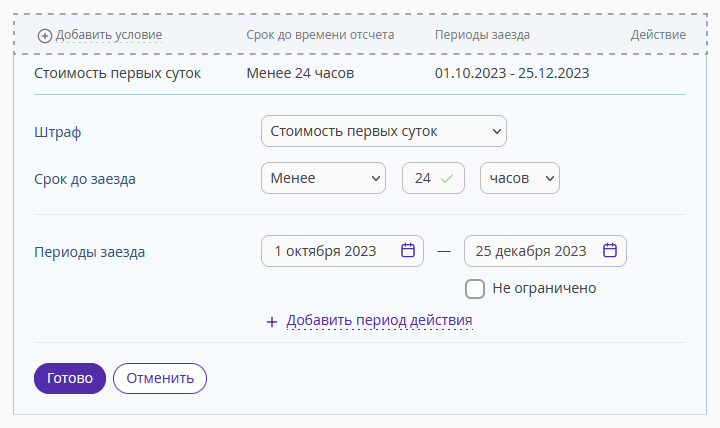Click the Периоды заезда column header
The width and height of the screenshot is (720, 428).
(482, 35)
